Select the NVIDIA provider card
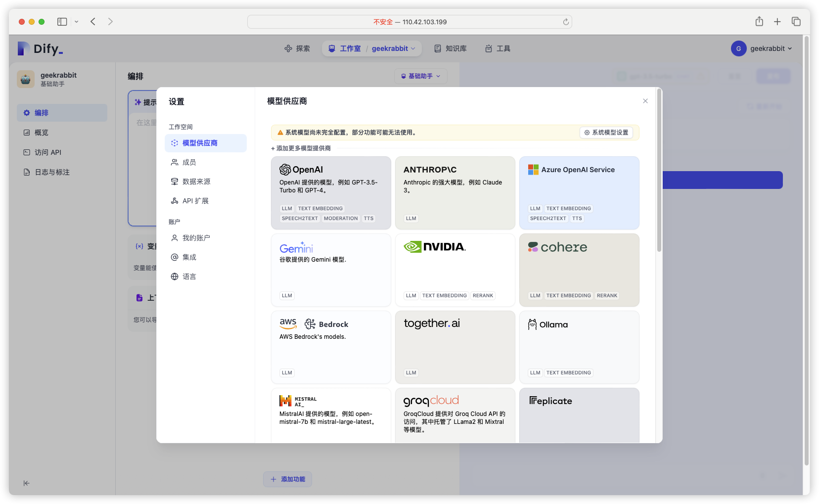Image resolution: width=819 pixels, height=504 pixels. [455, 270]
